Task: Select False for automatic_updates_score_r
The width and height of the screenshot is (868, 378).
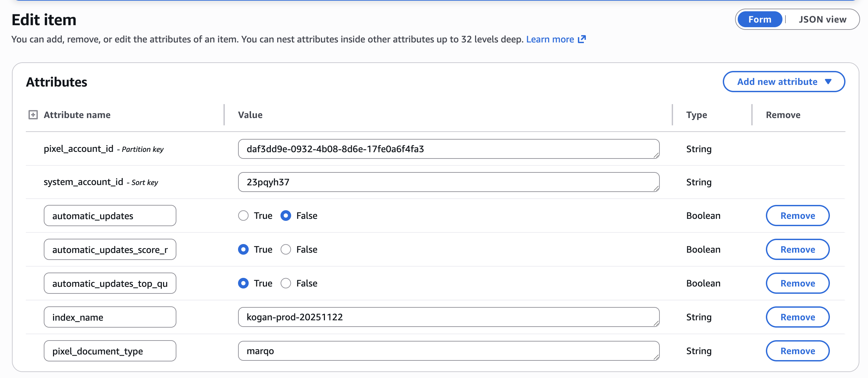Action: pos(286,249)
